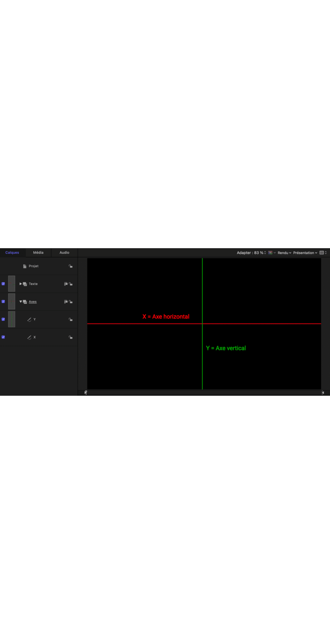Image resolution: width=330 pixels, height=644 pixels.
Task: Toggle lock on the Projet row
Action: pos(71,266)
